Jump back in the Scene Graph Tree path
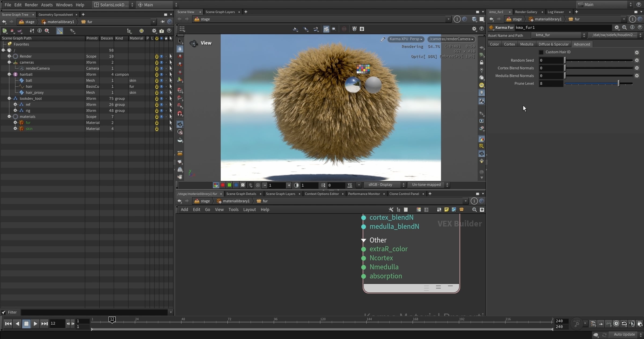Image resolution: width=644 pixels, height=339 pixels. click(x=4, y=22)
